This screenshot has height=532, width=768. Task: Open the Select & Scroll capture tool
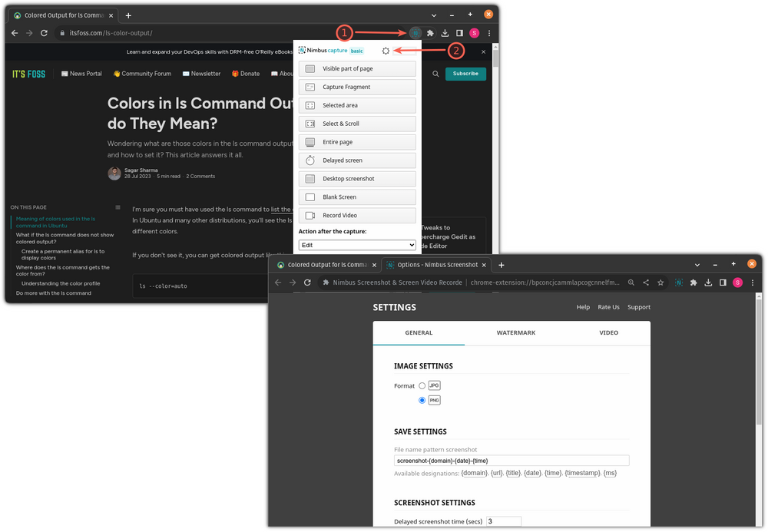tap(356, 124)
